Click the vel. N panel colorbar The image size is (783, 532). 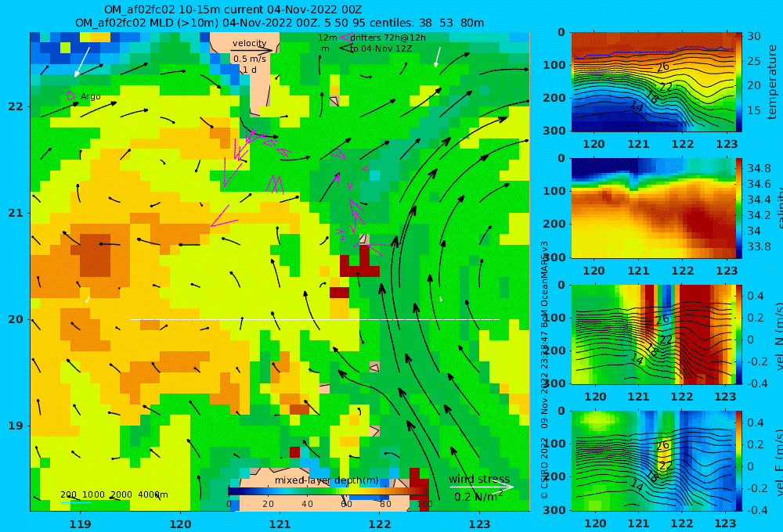[x=738, y=334]
